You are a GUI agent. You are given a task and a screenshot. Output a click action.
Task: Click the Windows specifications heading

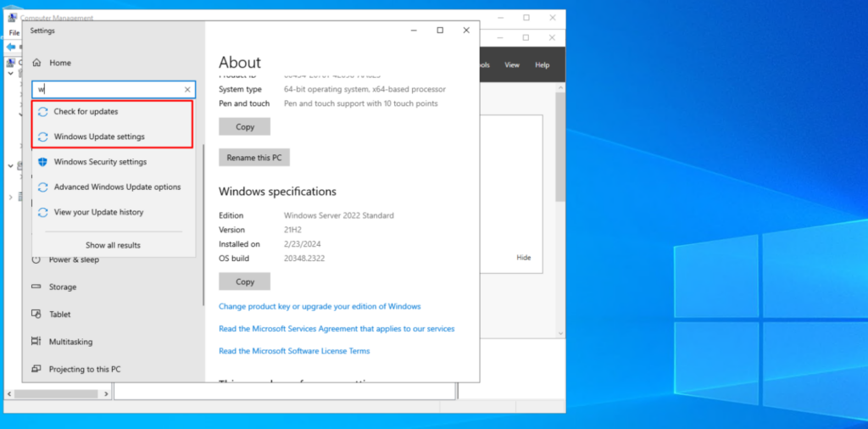(277, 192)
